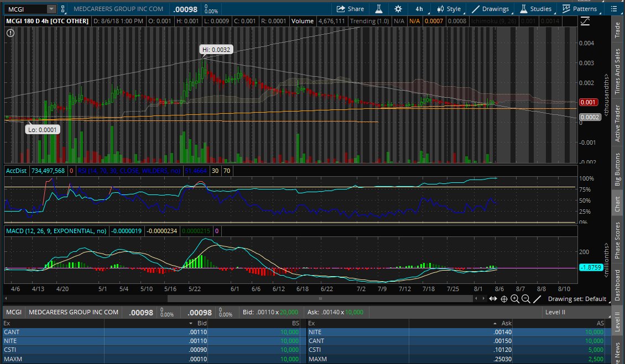Sort by the BS column header
This screenshot has height=364, width=625.
(295, 323)
